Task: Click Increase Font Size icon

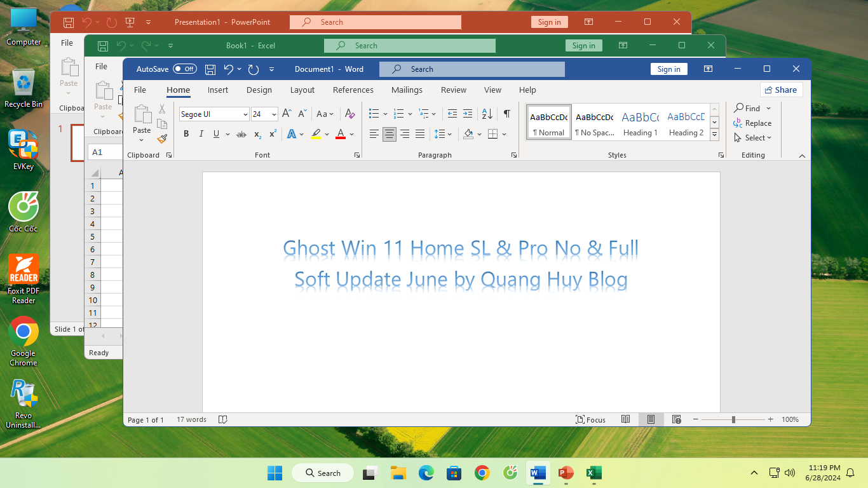Action: pyautogui.click(x=287, y=114)
